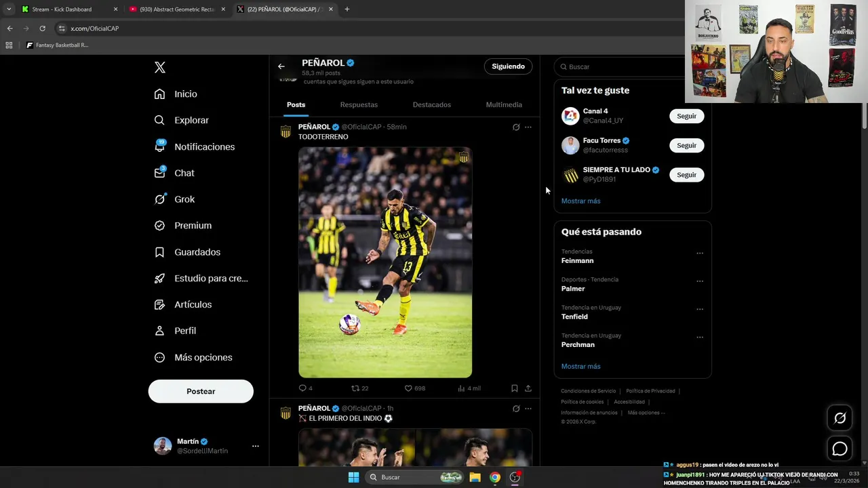View analytics of the TODOTERRENO post

click(469, 388)
